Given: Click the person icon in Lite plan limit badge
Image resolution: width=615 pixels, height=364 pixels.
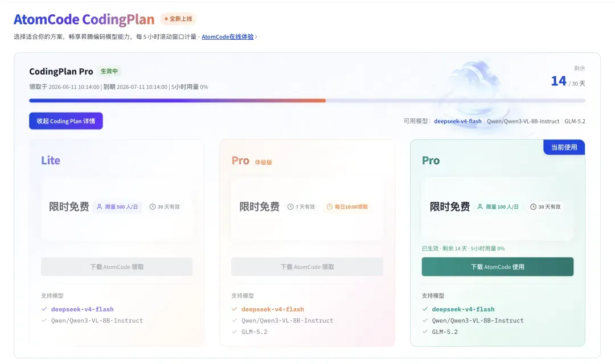Looking at the screenshot, I should [x=100, y=206].
